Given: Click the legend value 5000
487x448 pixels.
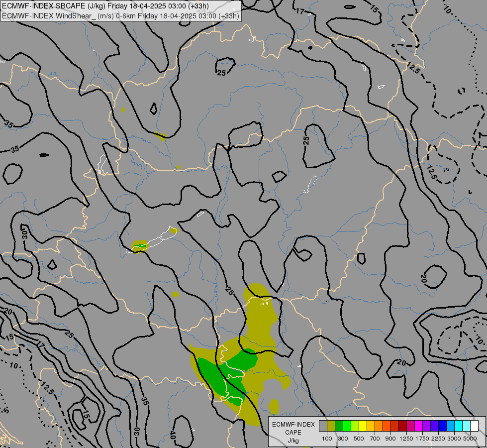Looking at the screenshot, I should click(x=470, y=439).
